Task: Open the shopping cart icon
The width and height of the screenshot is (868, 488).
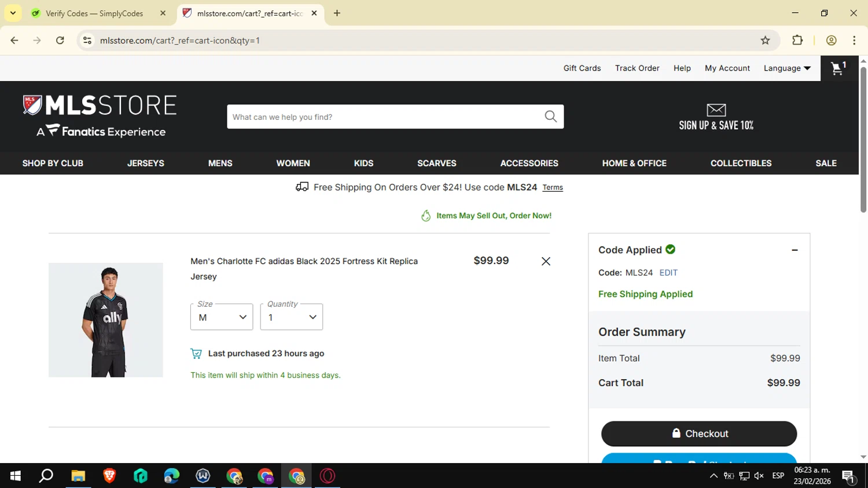Action: click(838, 68)
